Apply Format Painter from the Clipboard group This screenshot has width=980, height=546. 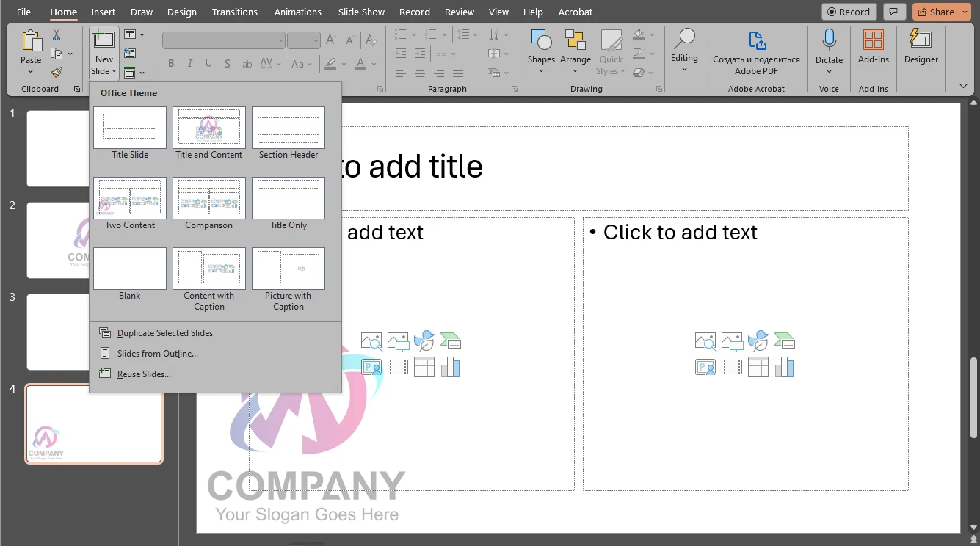tap(56, 72)
